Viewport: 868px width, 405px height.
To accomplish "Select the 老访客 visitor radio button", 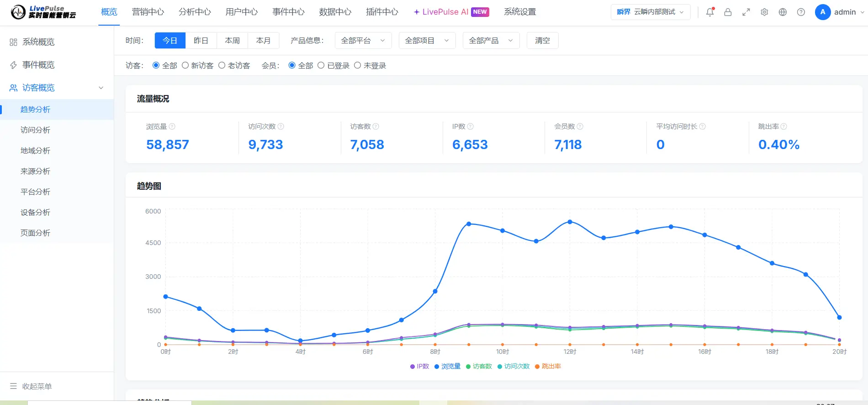I will pos(222,65).
